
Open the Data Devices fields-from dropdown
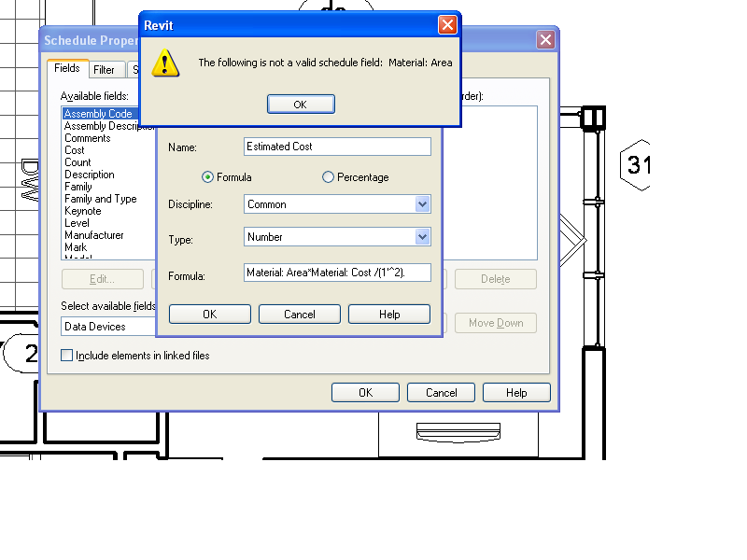pos(108,327)
